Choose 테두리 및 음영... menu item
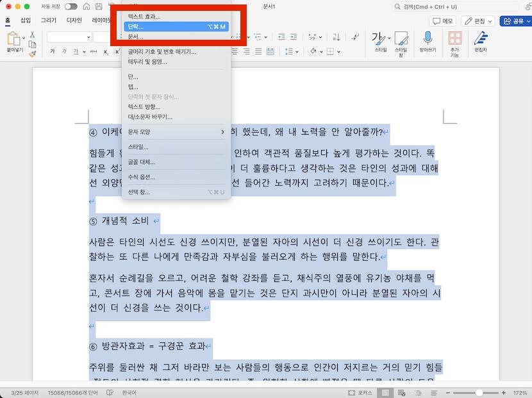532x398 pixels. tap(176, 62)
